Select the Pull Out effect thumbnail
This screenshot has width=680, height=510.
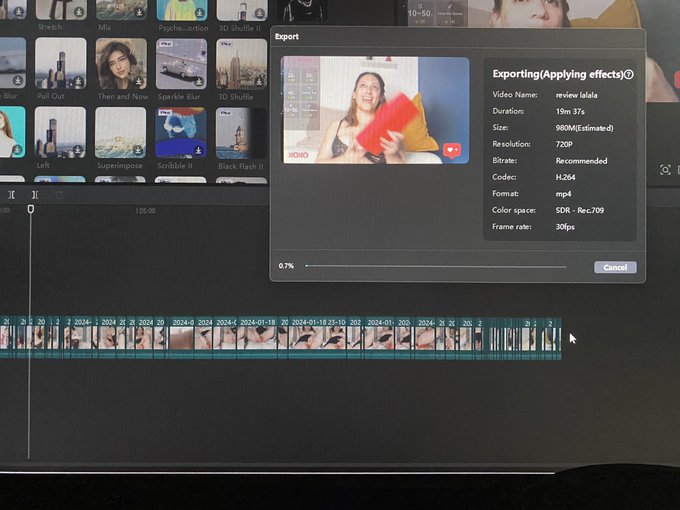[x=60, y=63]
